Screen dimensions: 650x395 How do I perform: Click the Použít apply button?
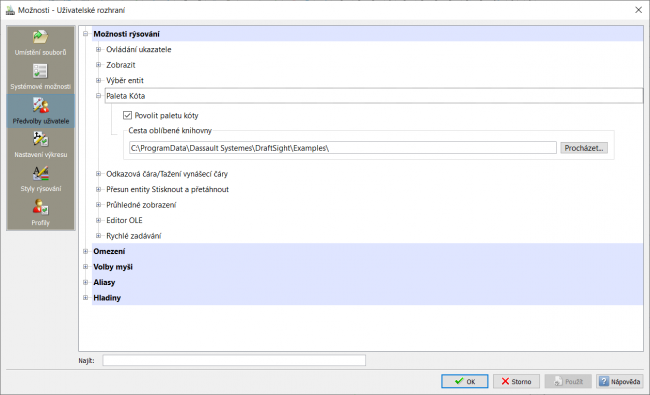tap(568, 381)
